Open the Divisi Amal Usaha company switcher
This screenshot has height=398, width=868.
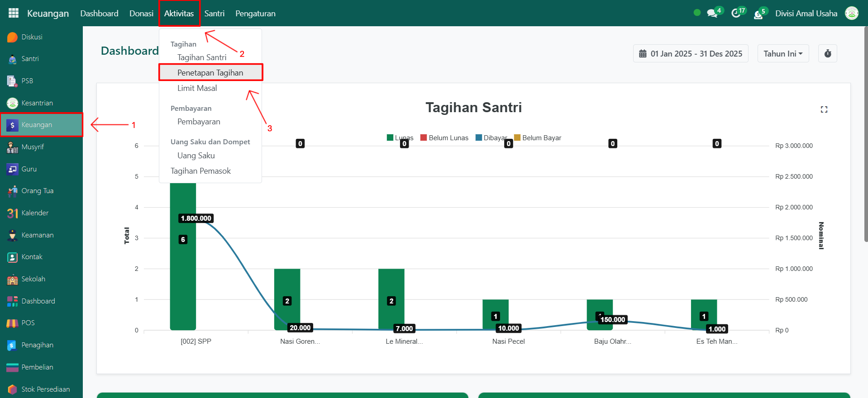click(806, 13)
